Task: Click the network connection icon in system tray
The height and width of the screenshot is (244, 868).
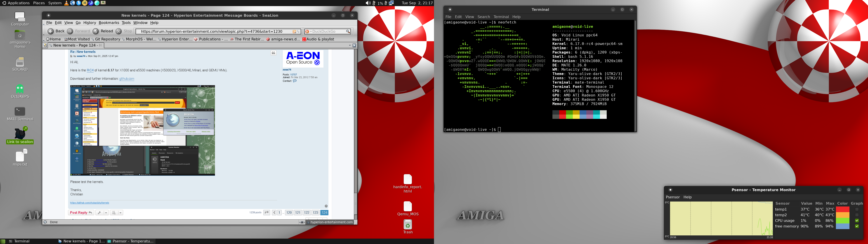Action: [x=392, y=3]
